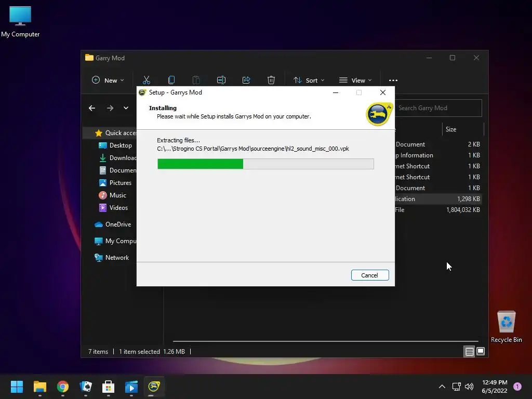Select Network in the navigation pane
The image size is (532, 399).
click(x=112, y=258)
